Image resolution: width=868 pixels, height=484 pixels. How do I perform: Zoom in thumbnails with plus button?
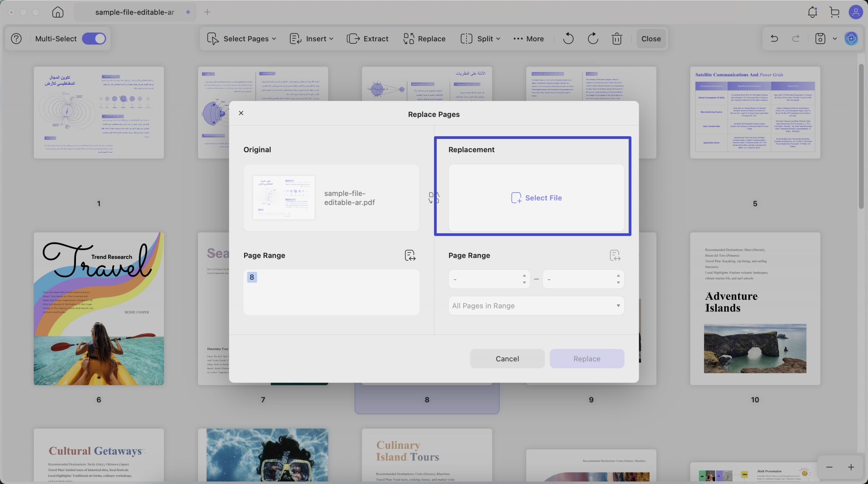point(851,467)
